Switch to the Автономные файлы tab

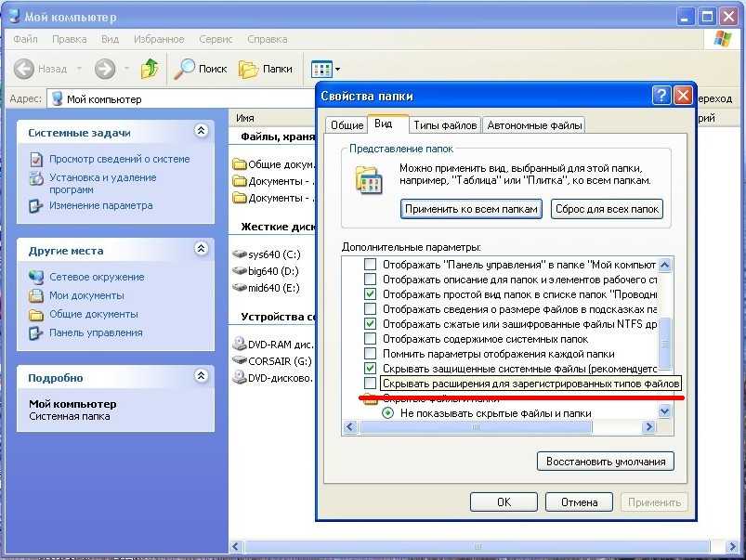click(x=534, y=125)
